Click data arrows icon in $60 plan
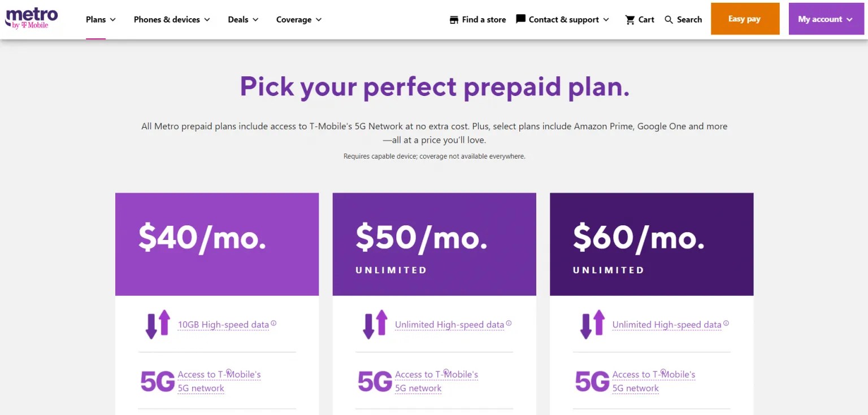This screenshot has width=868, height=415. 592,324
